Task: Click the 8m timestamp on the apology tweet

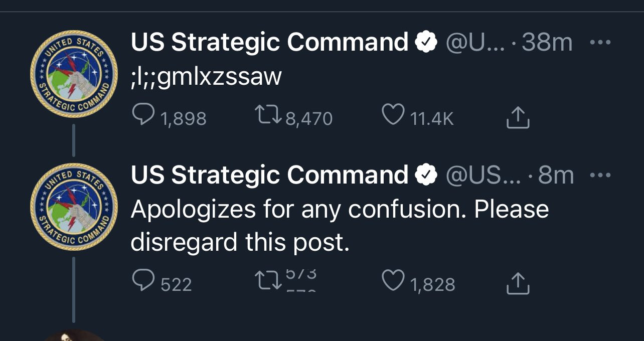Action: click(556, 174)
